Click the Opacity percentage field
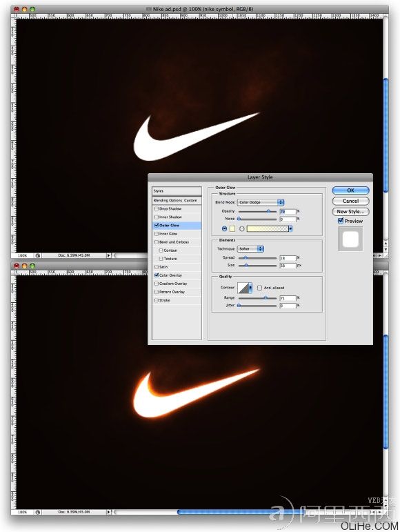The width and height of the screenshot is (400, 532). click(x=288, y=211)
